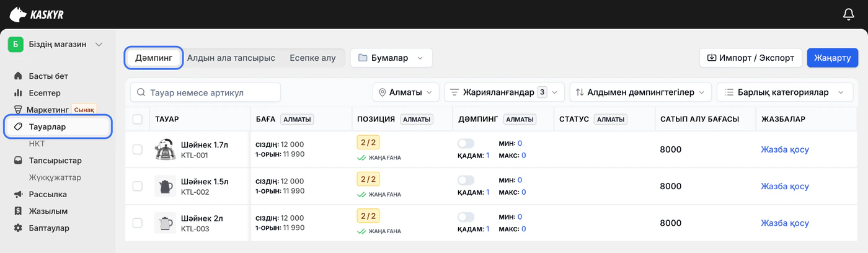Click purchase price 8000 for KTL-003
Screen dimensions: 868x253
click(670, 223)
